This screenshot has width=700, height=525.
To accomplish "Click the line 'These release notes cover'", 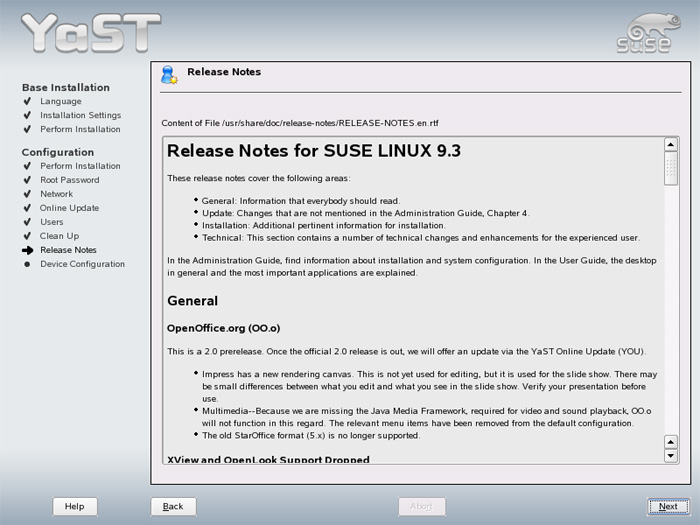I will click(x=259, y=179).
